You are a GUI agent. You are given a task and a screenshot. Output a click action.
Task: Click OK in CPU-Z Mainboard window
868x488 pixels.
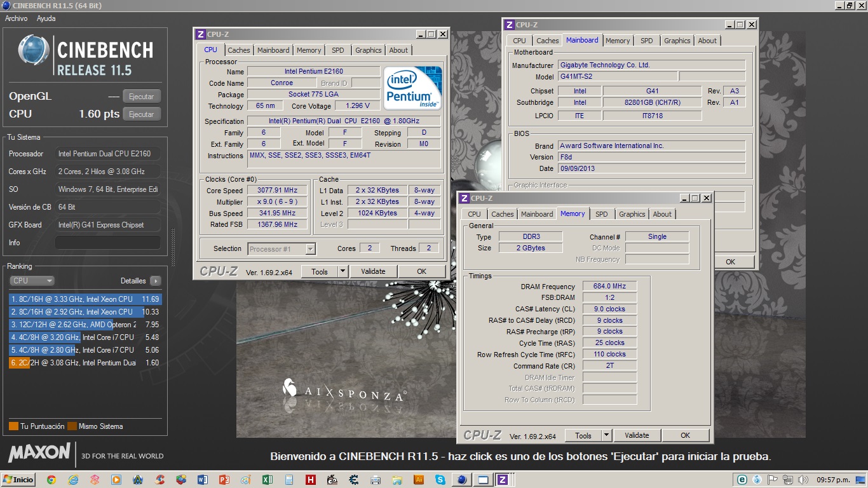click(x=731, y=262)
